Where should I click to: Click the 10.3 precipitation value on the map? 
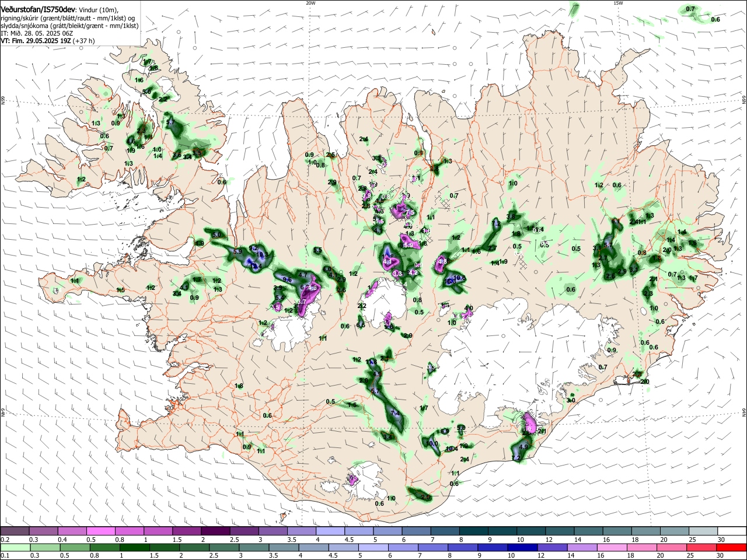263,255
